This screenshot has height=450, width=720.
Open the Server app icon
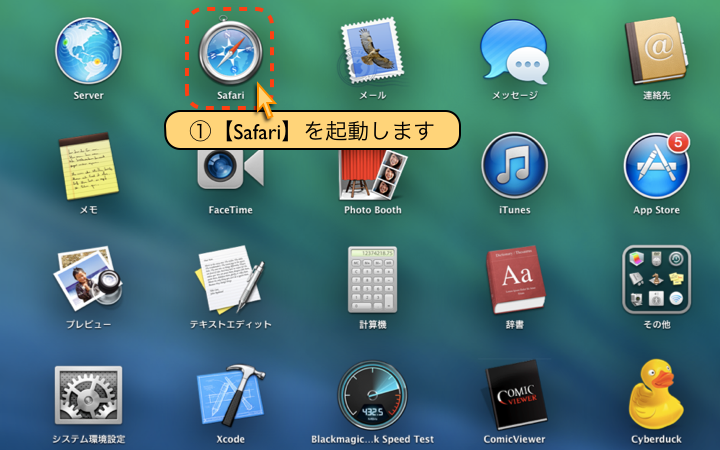click(x=88, y=51)
